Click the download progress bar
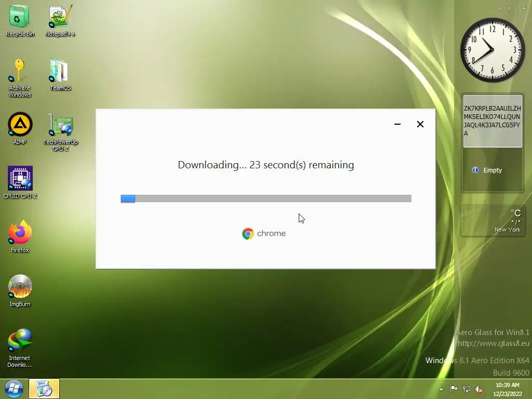This screenshot has height=399, width=532. click(x=266, y=198)
